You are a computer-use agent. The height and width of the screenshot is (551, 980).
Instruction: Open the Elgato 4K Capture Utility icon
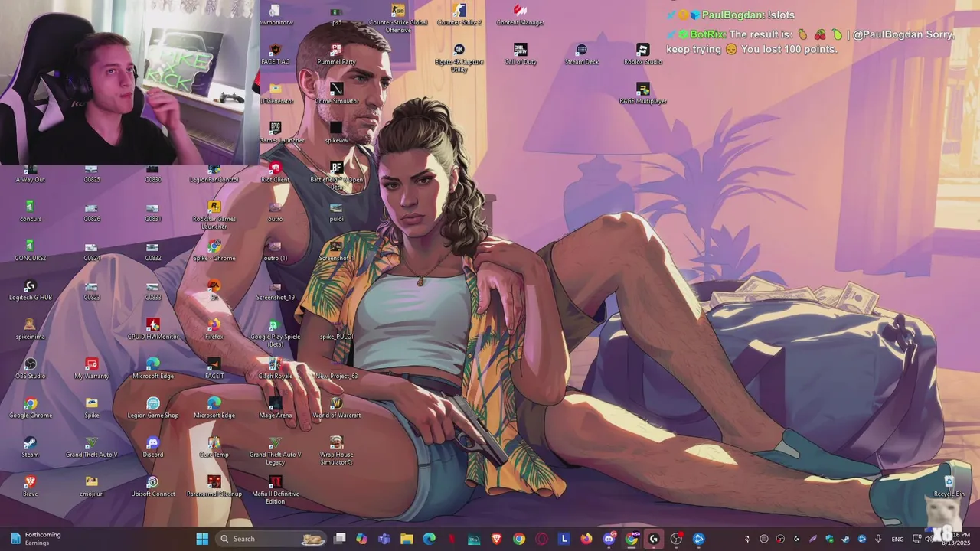[459, 58]
